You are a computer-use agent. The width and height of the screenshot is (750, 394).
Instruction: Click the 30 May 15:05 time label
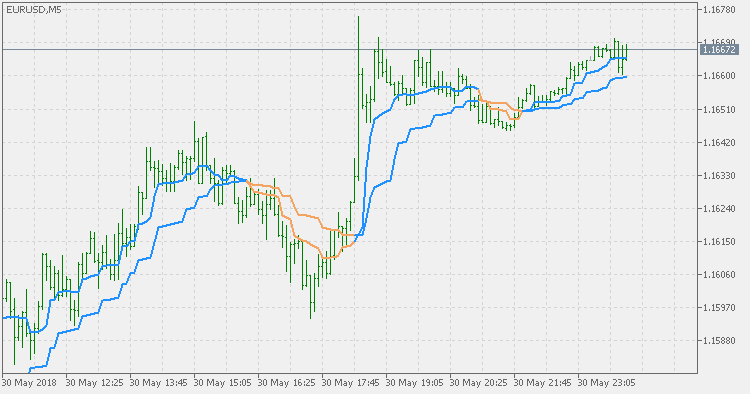pos(222,383)
